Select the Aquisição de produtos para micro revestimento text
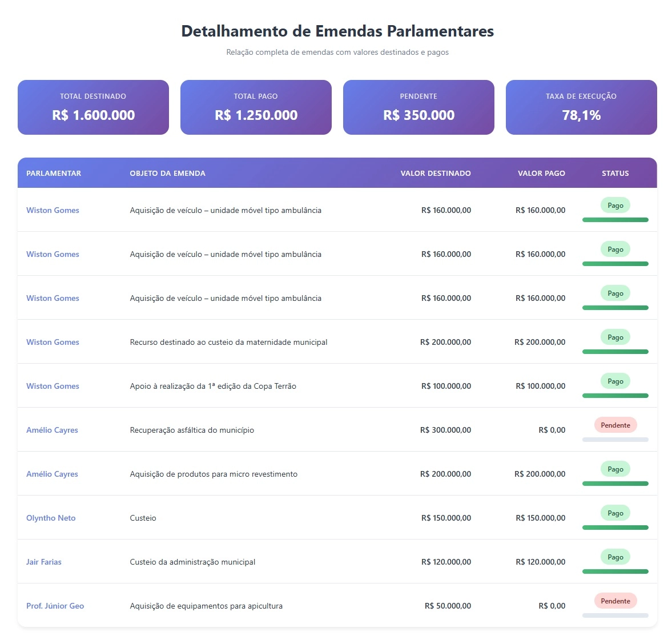672x644 pixels. coord(214,474)
